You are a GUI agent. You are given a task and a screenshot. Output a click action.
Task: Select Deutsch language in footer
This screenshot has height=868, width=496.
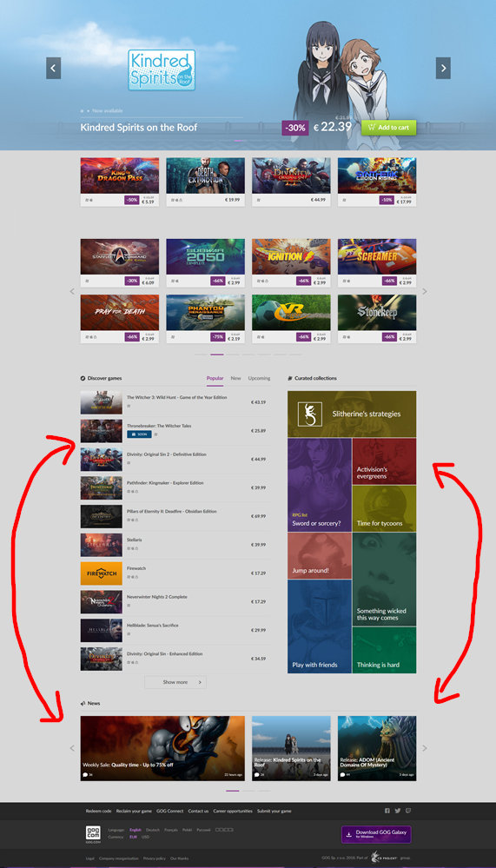(x=153, y=830)
